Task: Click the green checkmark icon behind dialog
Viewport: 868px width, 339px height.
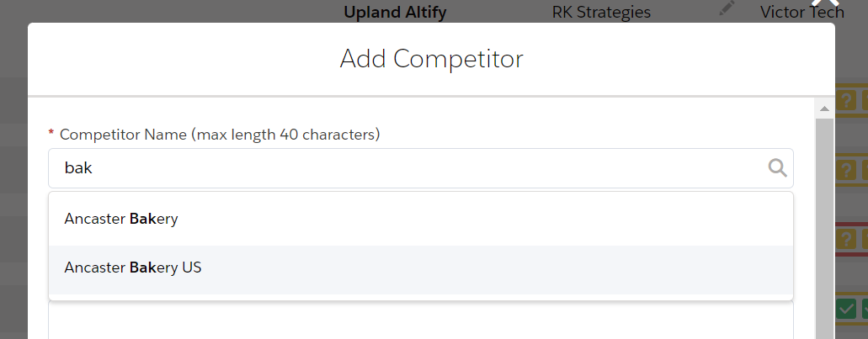Action: 845,309
